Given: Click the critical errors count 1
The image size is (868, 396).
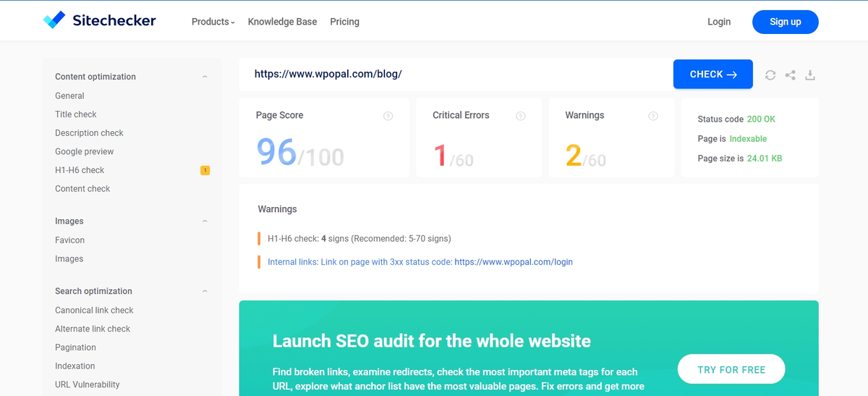Looking at the screenshot, I should point(440,156).
